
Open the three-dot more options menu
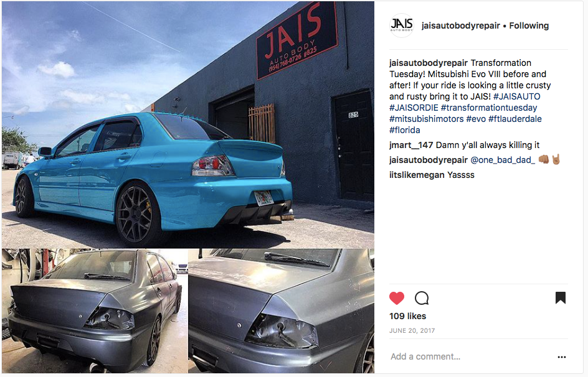click(561, 357)
